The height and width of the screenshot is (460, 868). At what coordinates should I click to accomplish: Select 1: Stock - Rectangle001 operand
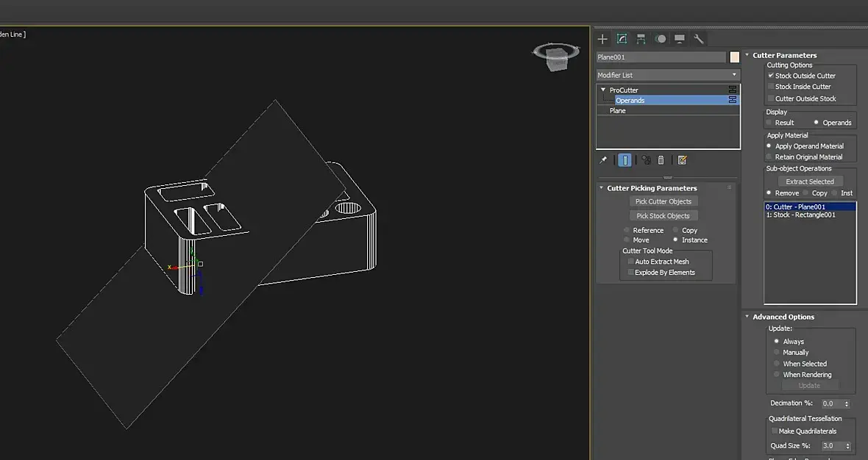click(810, 215)
